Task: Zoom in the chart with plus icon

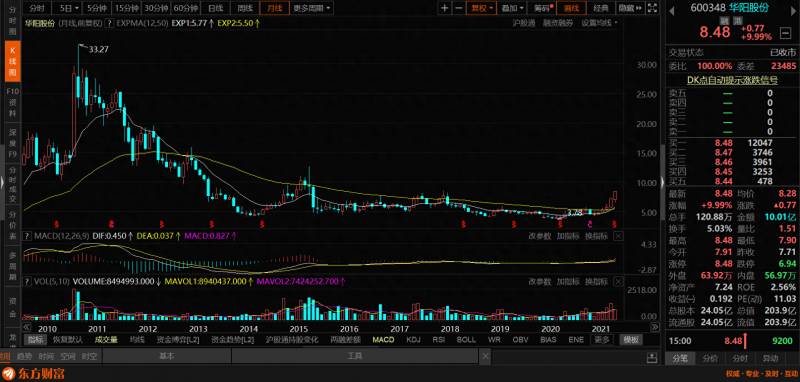Action: click(445, 8)
